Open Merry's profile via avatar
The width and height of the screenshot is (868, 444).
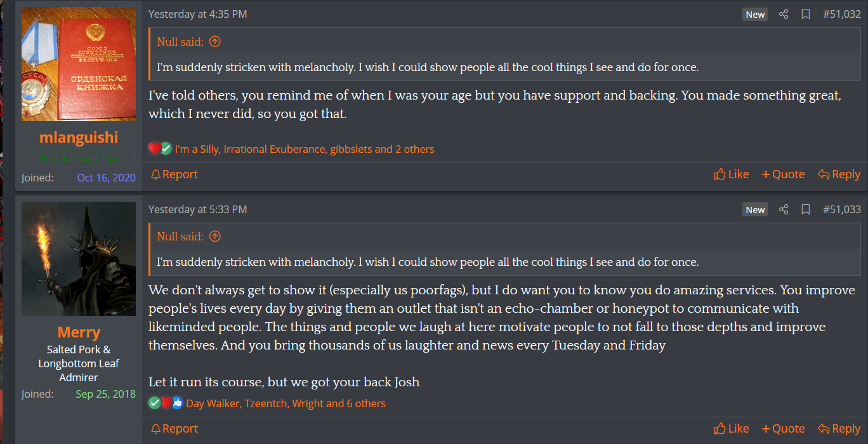click(x=79, y=259)
